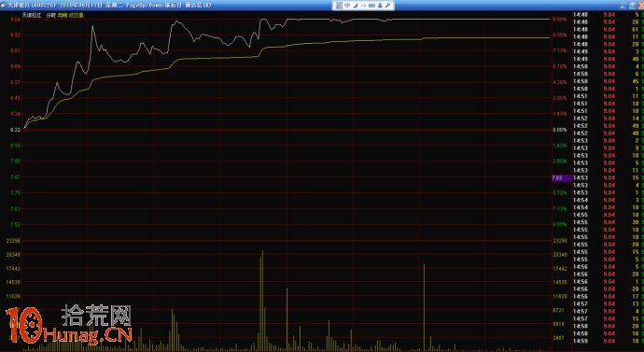Click the 14535 volume label on the left axis
The width and height of the screenshot is (644, 352).
point(14,282)
